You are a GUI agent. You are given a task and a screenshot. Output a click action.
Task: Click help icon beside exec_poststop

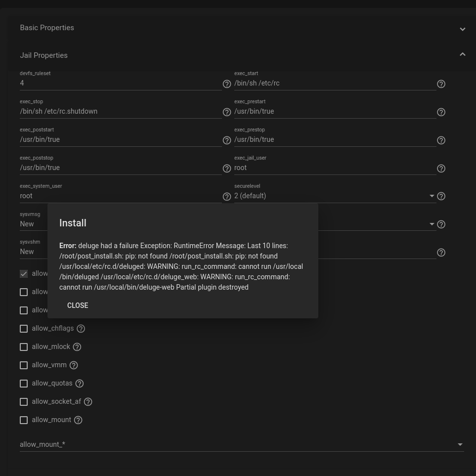pyautogui.click(x=227, y=169)
